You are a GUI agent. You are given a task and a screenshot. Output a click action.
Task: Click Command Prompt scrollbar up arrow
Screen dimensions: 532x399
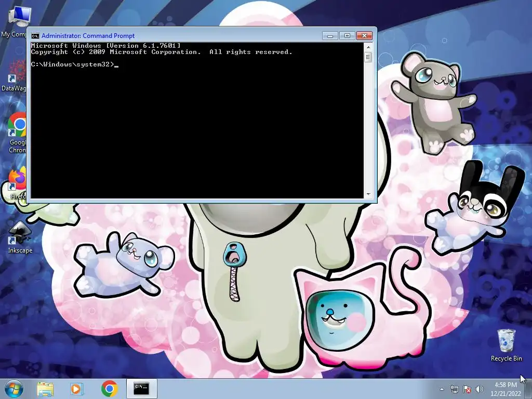tap(368, 46)
